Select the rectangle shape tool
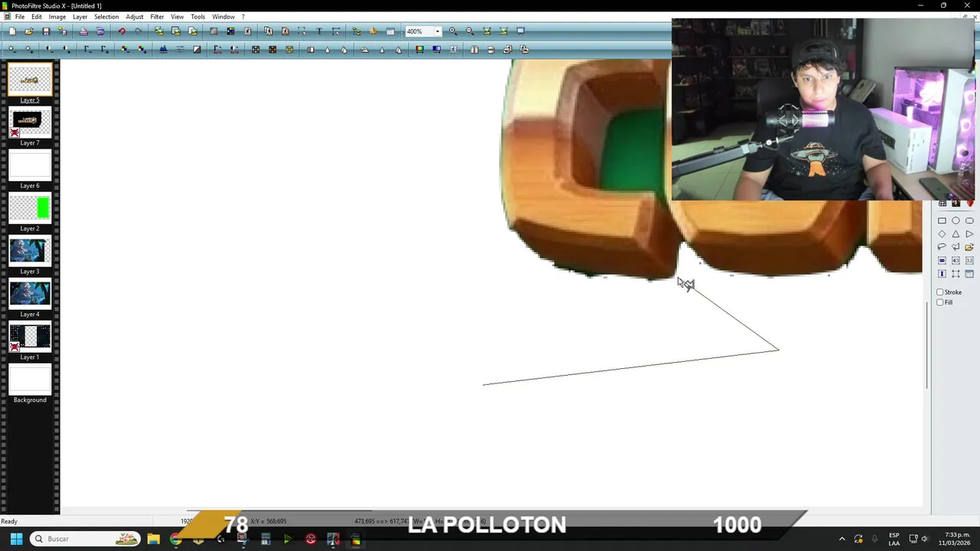This screenshot has width=980, height=551. 942,221
